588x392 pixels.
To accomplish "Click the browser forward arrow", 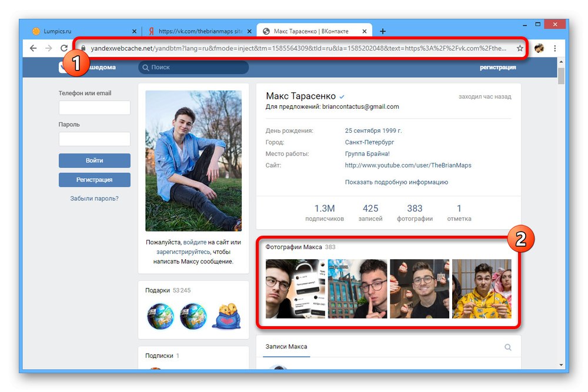I will [49, 48].
